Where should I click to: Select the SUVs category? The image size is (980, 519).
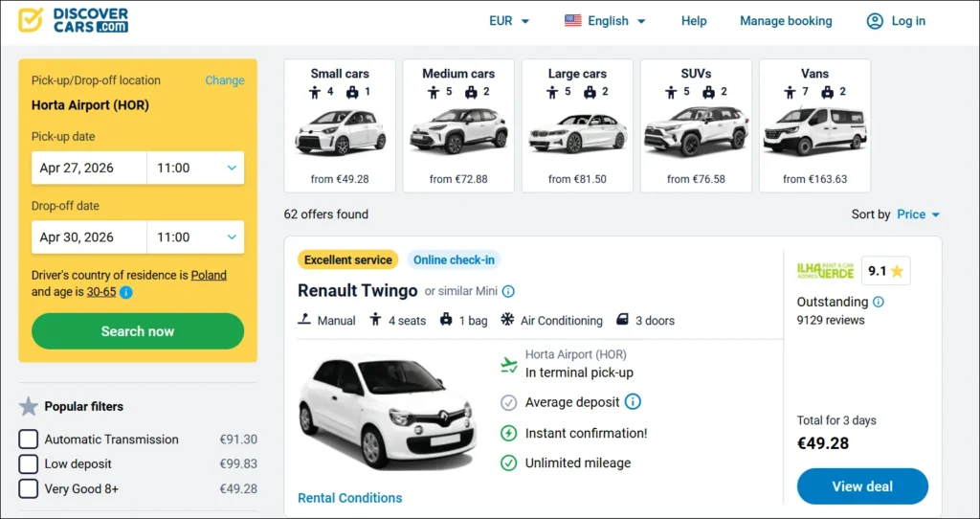[697, 125]
